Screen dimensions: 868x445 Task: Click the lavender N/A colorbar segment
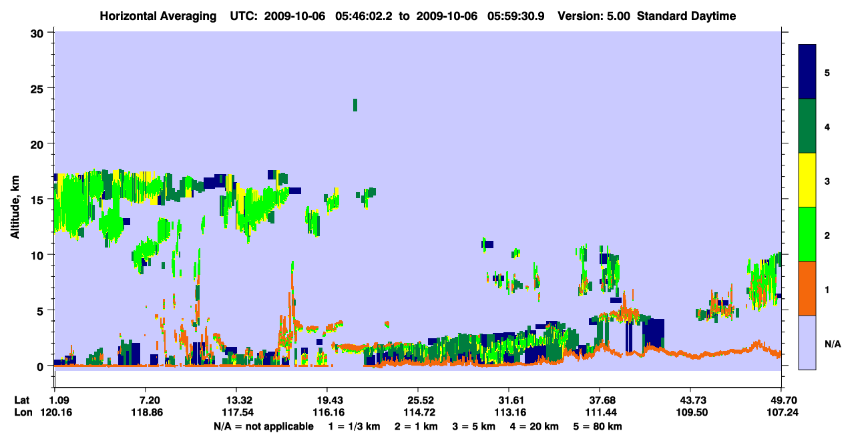click(x=807, y=342)
